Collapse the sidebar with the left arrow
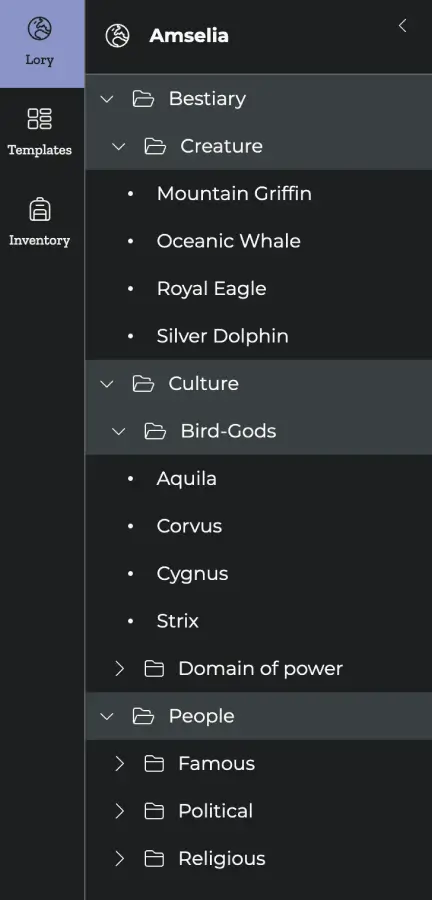The width and height of the screenshot is (432, 900). tap(403, 26)
